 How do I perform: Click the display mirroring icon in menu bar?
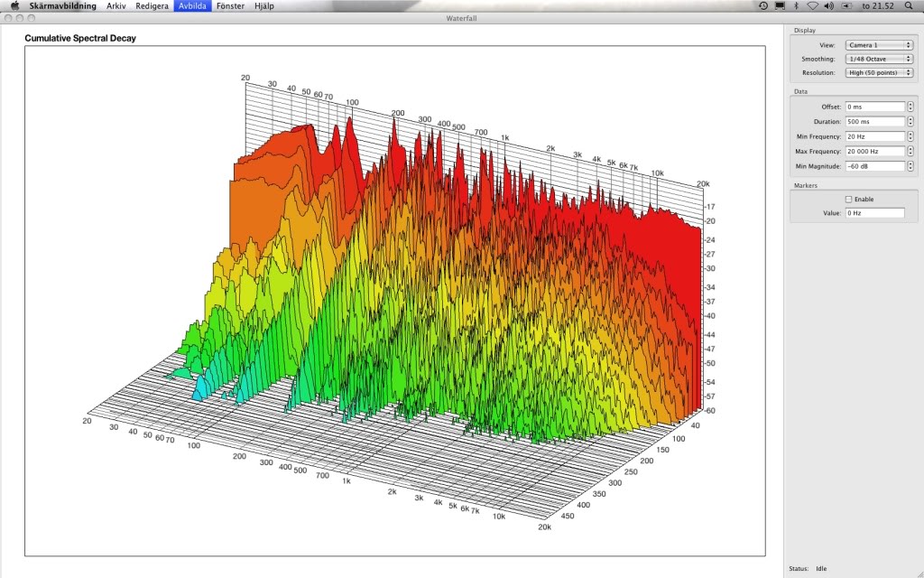(780, 5)
